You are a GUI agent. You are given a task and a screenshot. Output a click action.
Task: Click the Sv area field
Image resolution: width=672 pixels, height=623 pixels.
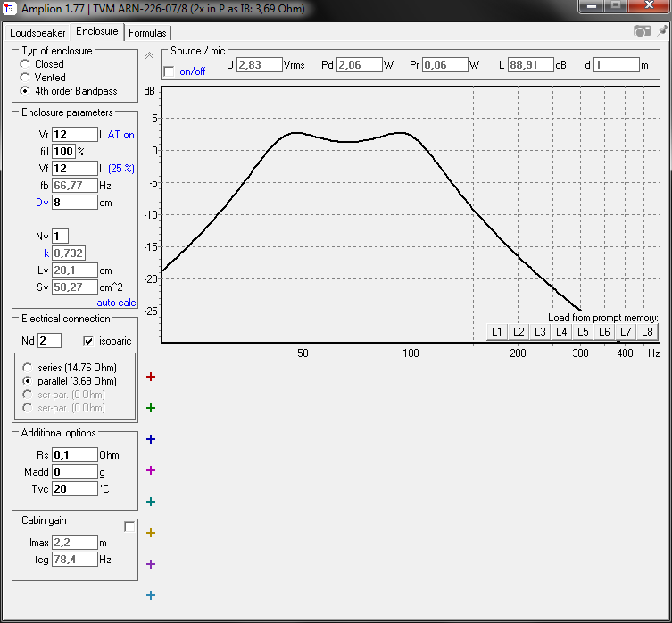tap(75, 287)
